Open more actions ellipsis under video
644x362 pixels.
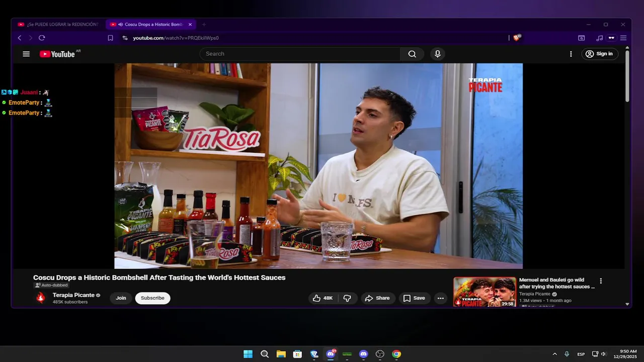[x=441, y=298]
